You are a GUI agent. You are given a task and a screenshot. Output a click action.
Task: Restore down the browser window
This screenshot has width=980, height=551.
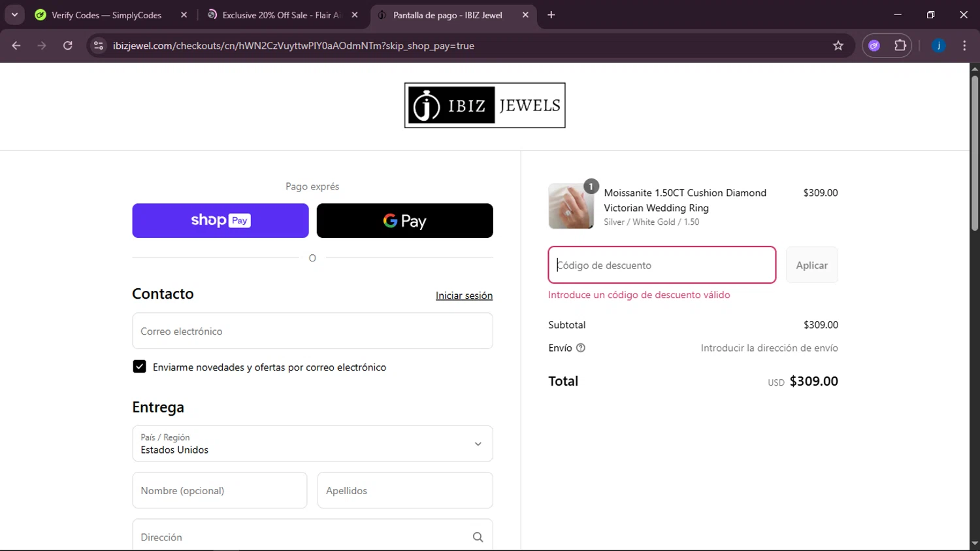930,14
